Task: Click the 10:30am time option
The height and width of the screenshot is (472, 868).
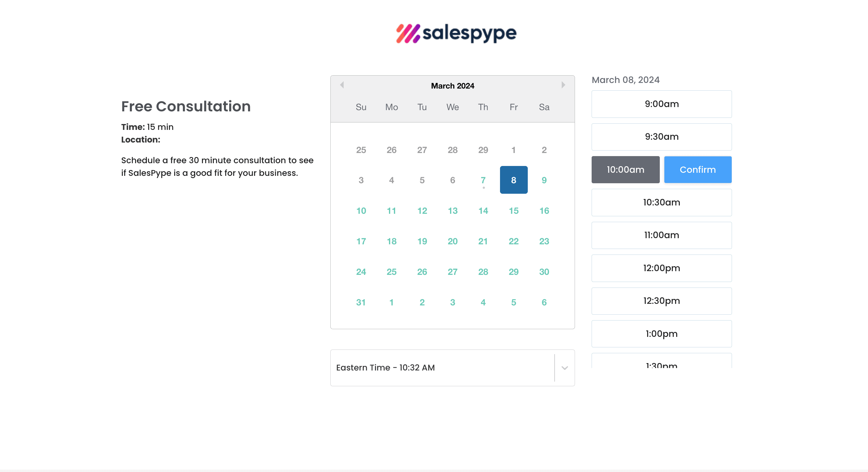Action: click(x=661, y=202)
